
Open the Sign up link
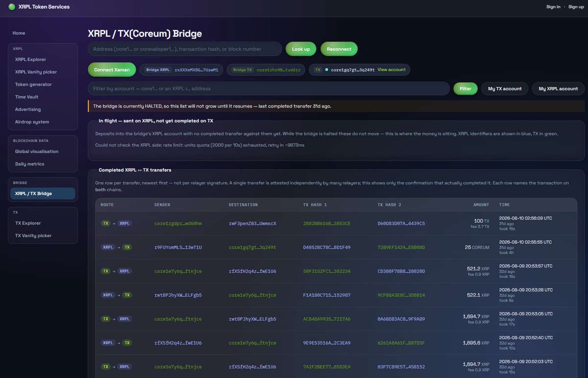pos(576,7)
